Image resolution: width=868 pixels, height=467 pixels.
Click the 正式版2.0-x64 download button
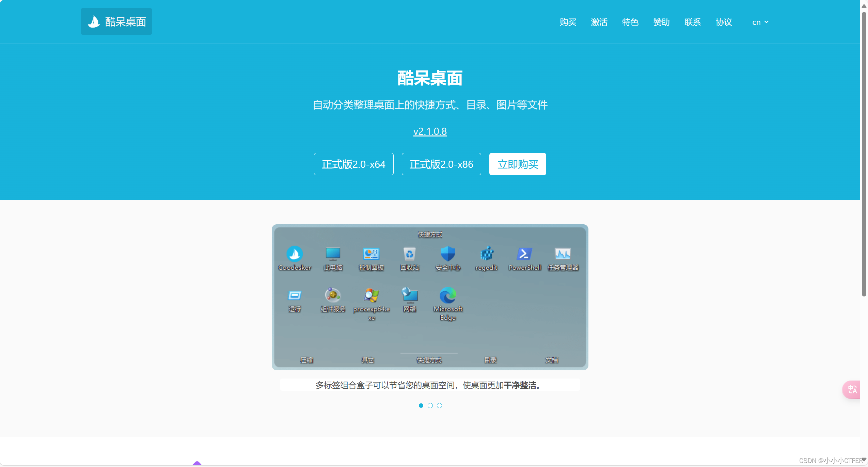coord(353,164)
